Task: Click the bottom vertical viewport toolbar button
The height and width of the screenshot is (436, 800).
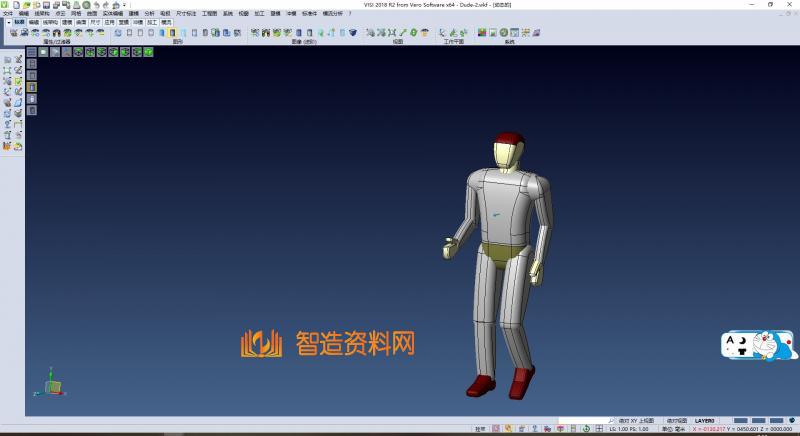Action: tap(32, 110)
